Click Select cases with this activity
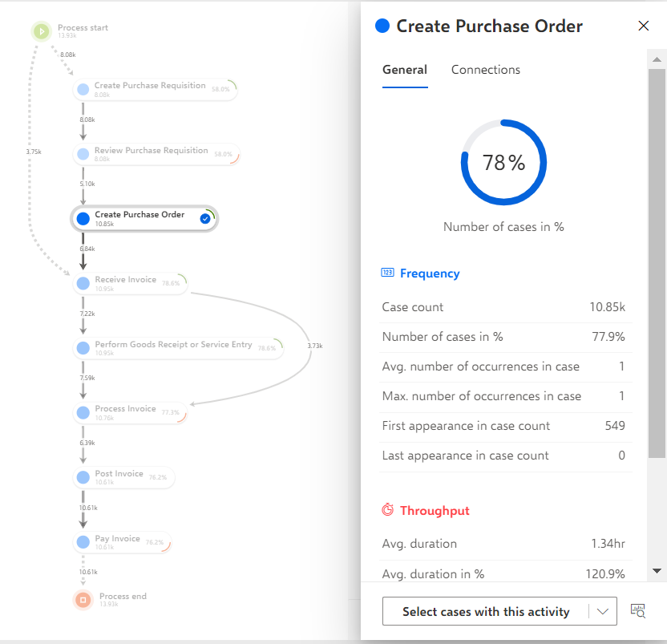Viewport: 667px width, 644px height. (486, 611)
